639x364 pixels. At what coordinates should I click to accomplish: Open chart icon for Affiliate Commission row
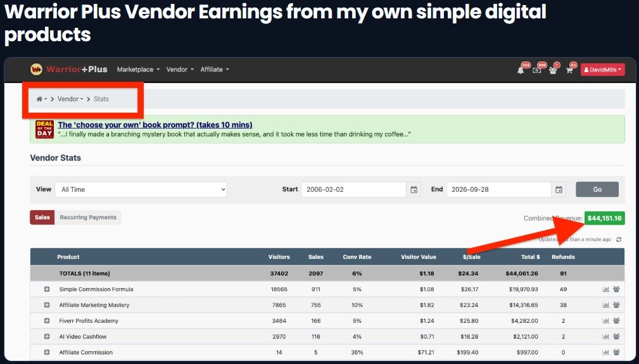[605, 352]
